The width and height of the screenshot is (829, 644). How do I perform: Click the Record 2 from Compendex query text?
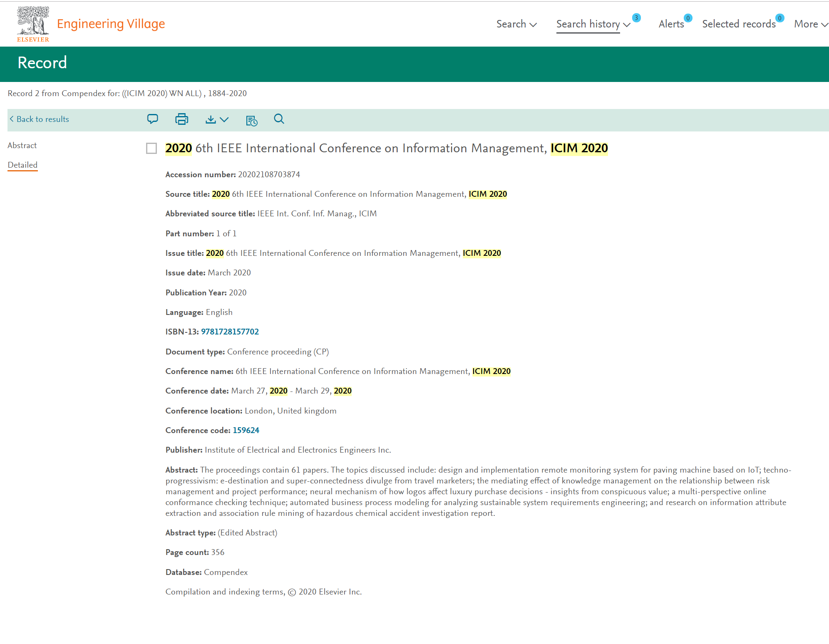pos(127,93)
